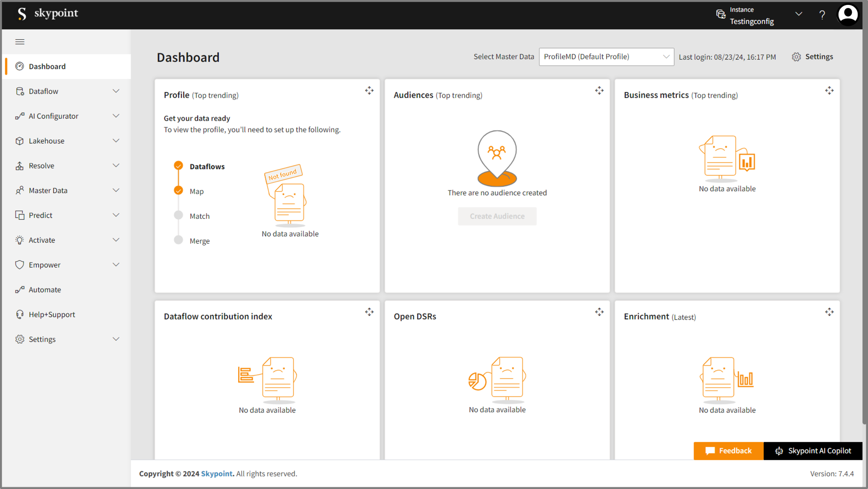
Task: Select the Match step circle
Action: click(179, 216)
